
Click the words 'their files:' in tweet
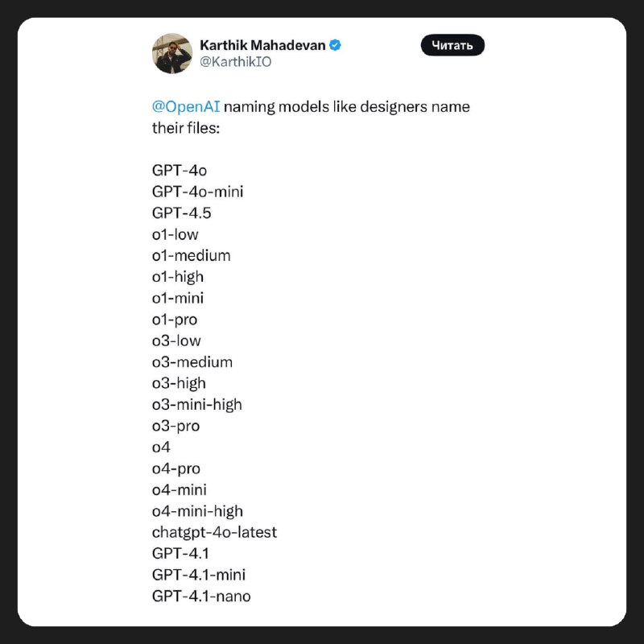[186, 128]
